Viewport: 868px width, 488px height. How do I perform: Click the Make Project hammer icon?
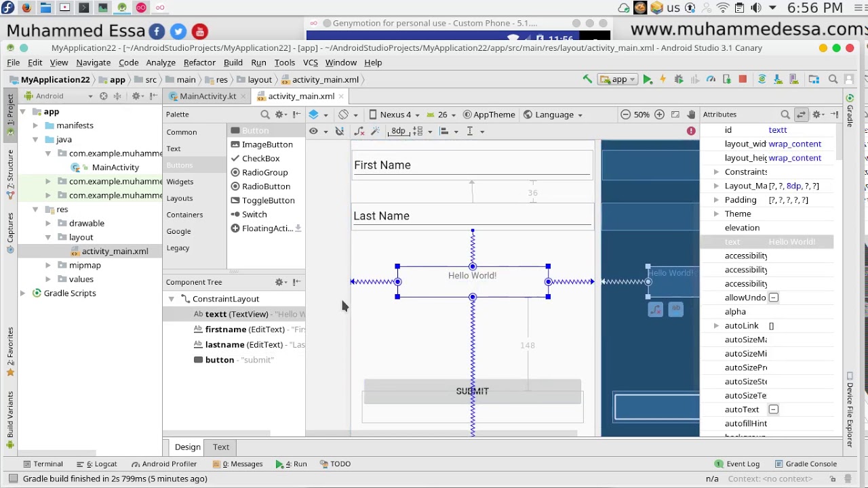coord(587,79)
